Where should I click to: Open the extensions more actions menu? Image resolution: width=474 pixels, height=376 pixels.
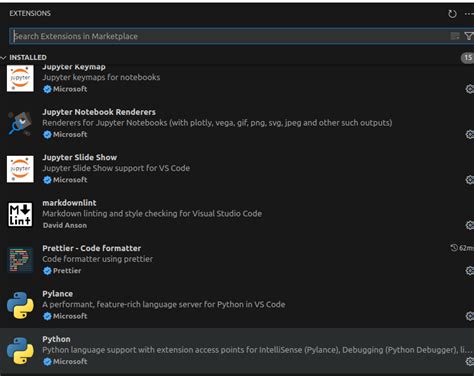469,14
